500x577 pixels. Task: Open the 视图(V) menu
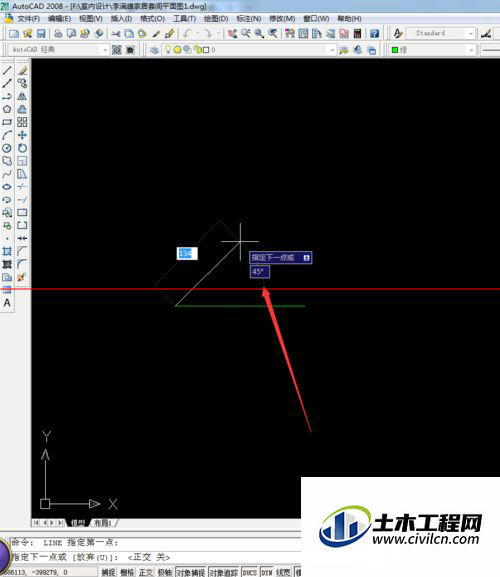[x=91, y=18]
